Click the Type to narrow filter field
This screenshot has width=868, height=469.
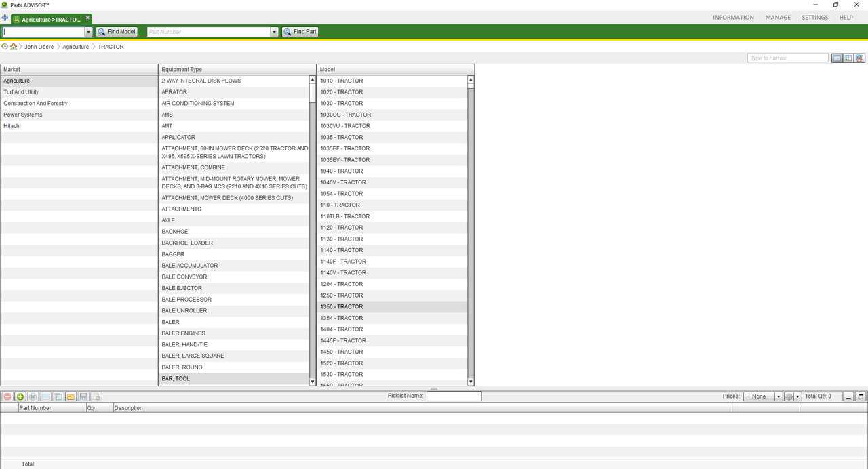788,58
